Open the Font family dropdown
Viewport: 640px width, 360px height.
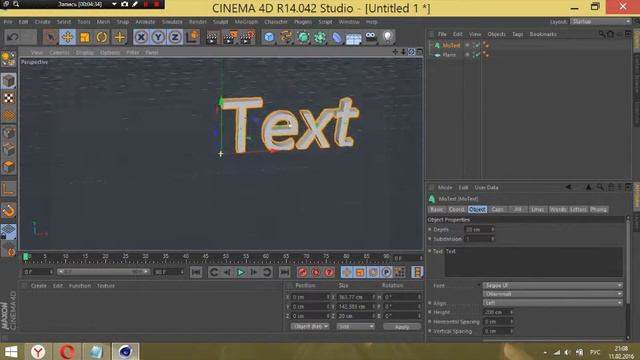(553, 285)
